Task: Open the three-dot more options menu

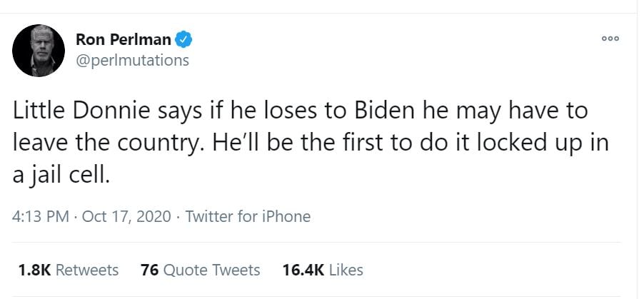Action: [x=610, y=39]
